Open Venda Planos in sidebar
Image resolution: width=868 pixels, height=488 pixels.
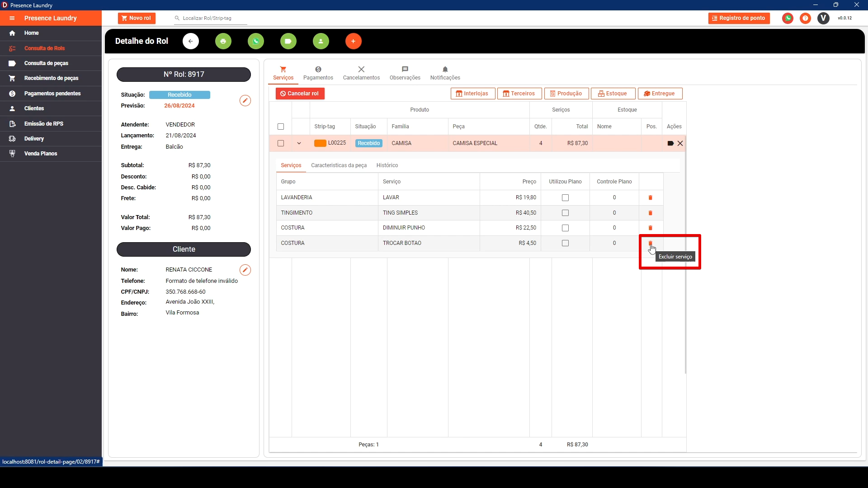point(51,154)
